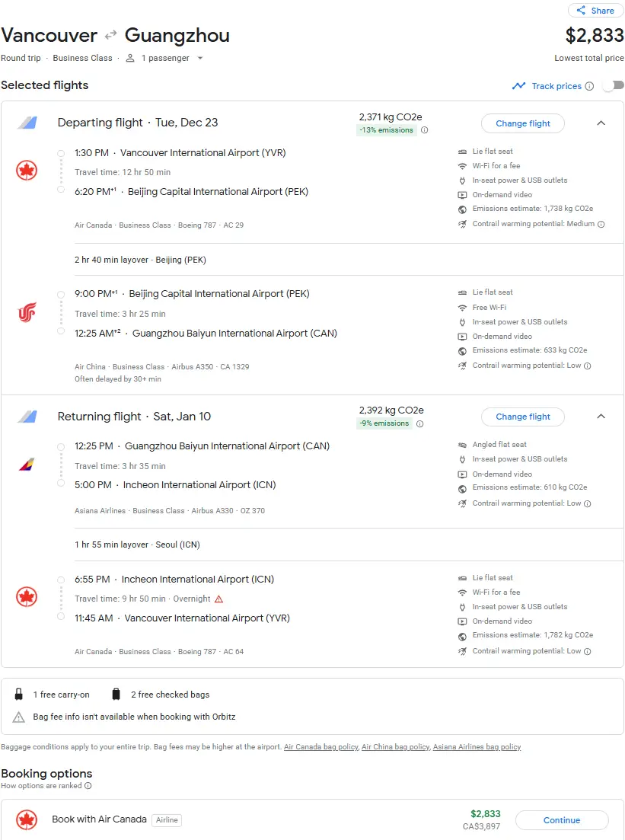This screenshot has height=840, width=625.
Task: Open the Air Canada bag policy link
Action: [x=320, y=747]
